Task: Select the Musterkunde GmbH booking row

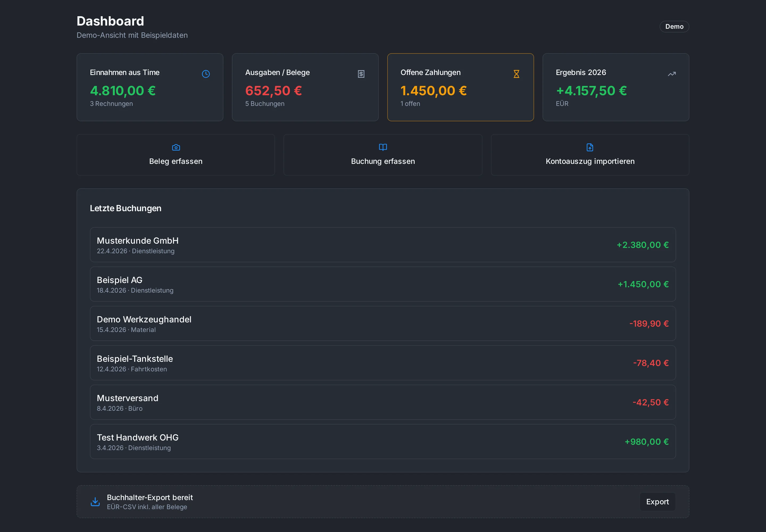Action: [x=383, y=245]
